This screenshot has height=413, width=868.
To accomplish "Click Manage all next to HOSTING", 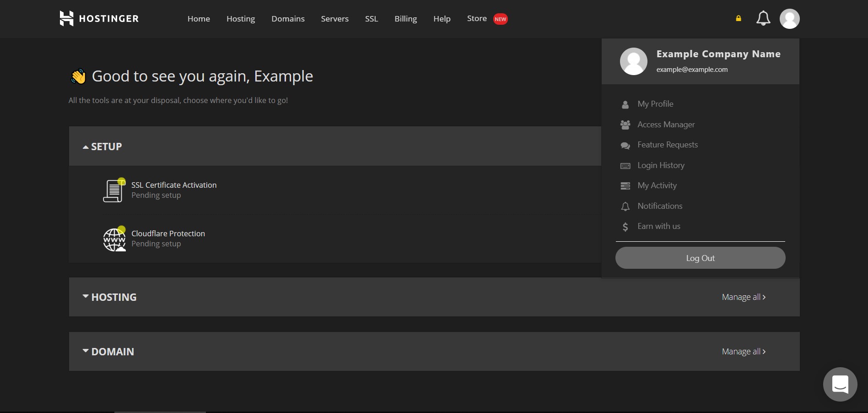I will coord(743,297).
